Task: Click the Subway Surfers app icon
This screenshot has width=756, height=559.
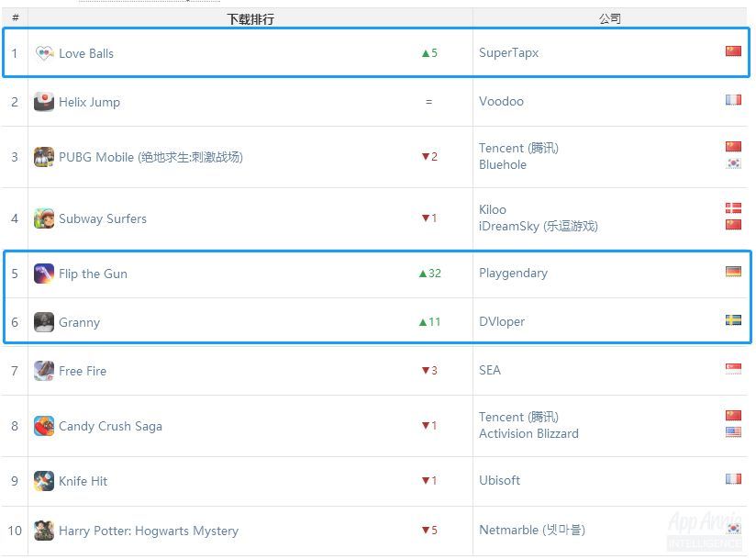Action: click(x=44, y=218)
